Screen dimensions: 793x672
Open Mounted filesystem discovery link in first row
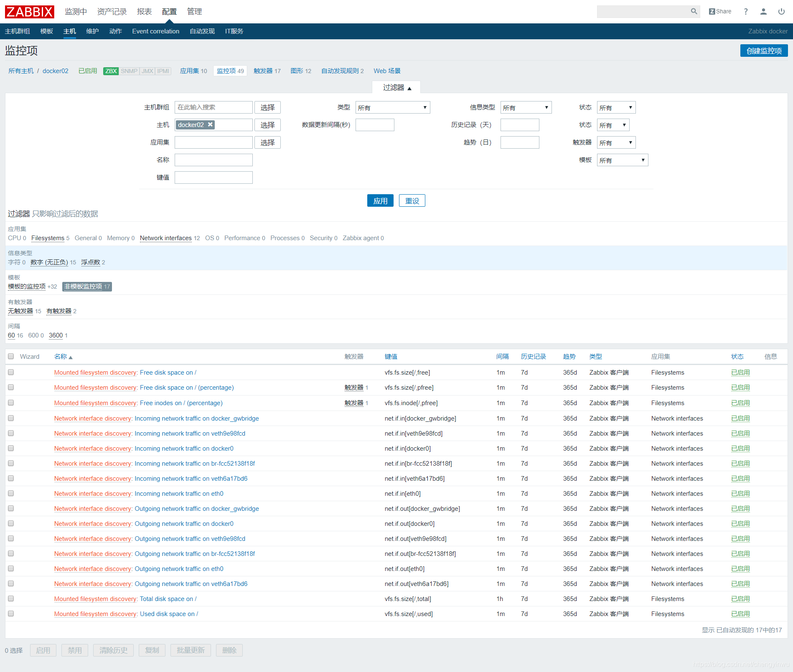click(95, 373)
